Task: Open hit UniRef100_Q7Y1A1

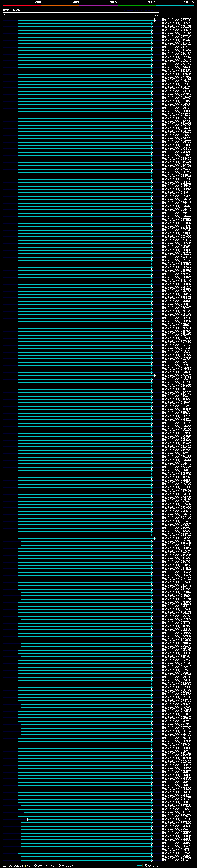Action: tap(177, 33)
